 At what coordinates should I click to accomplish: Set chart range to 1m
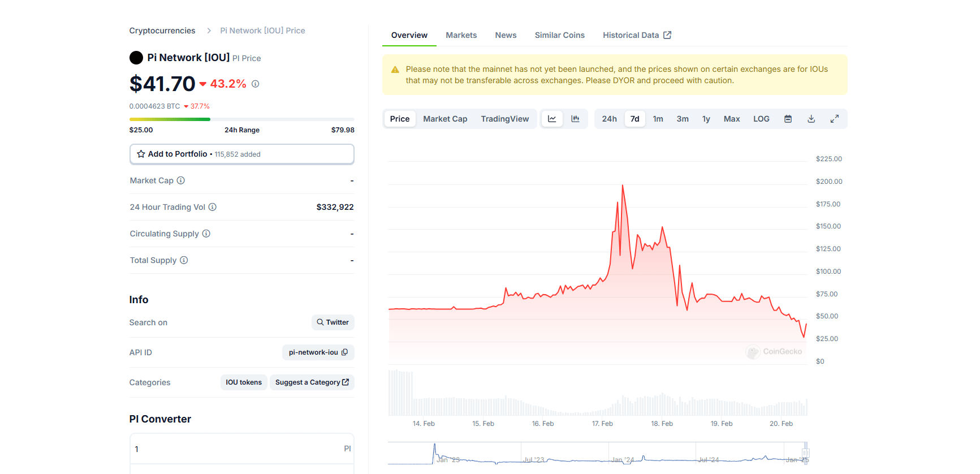point(658,119)
